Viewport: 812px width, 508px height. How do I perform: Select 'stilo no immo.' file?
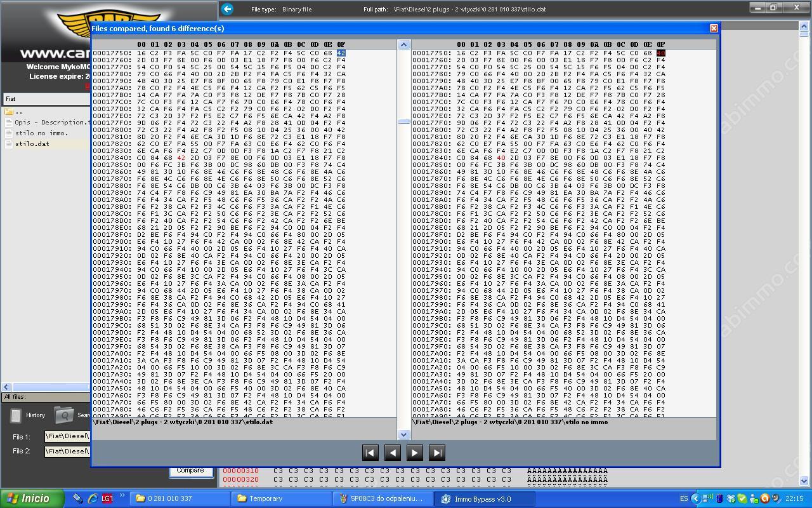[41, 133]
